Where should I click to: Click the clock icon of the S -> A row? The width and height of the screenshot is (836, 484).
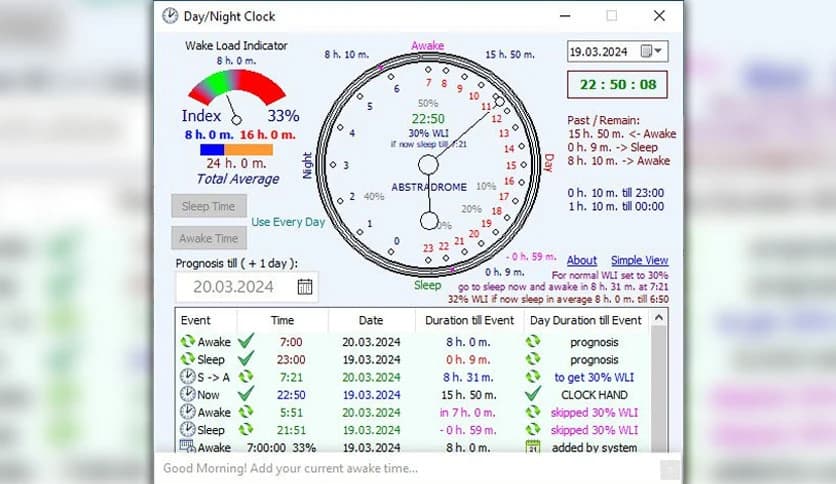[187, 376]
